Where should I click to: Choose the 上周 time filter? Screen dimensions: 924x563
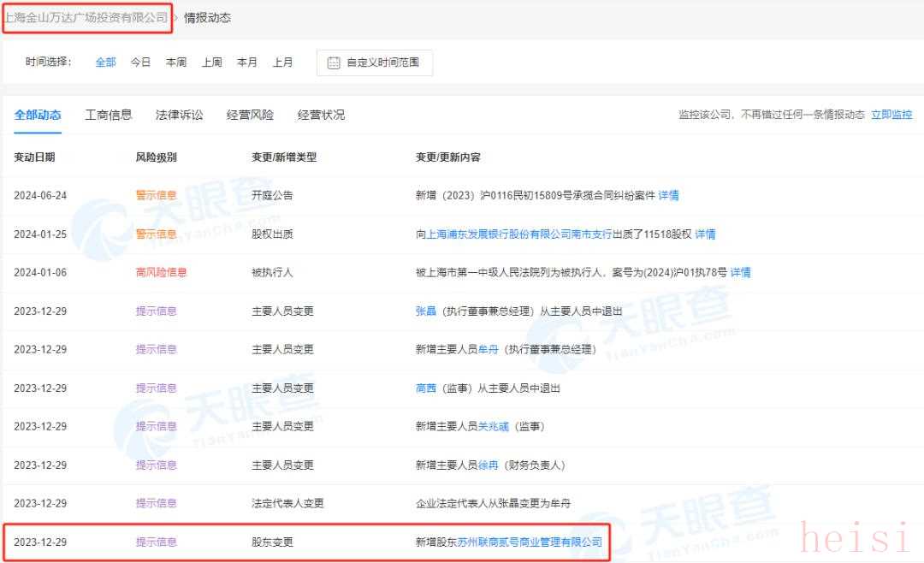tap(212, 62)
